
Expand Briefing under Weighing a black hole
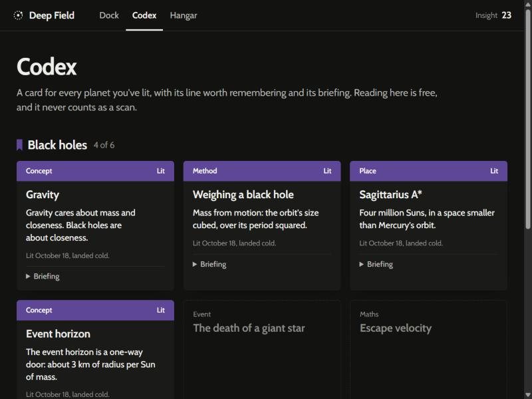tap(209, 264)
